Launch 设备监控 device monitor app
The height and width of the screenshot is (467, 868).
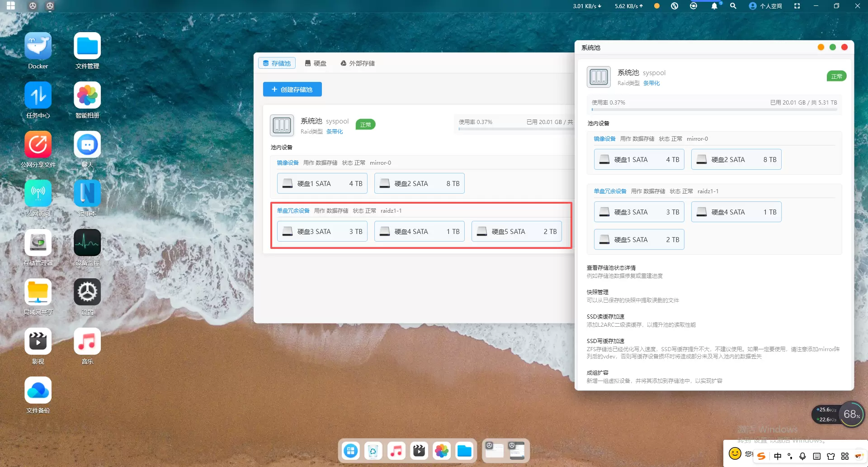[87, 243]
